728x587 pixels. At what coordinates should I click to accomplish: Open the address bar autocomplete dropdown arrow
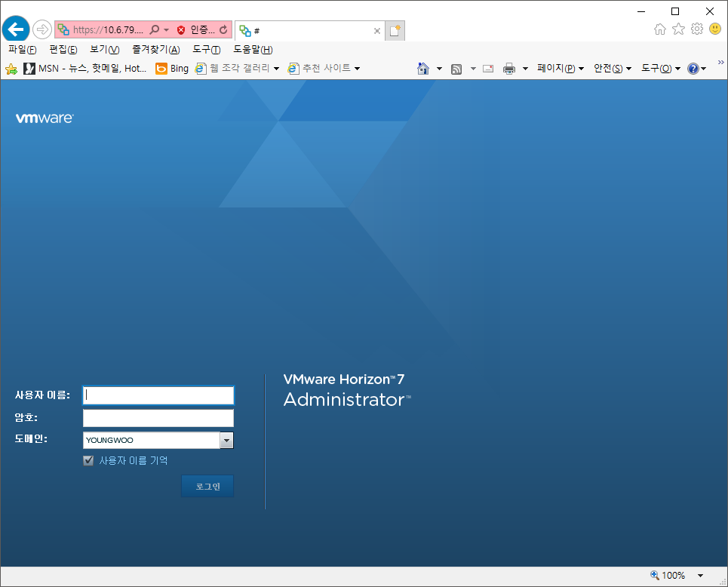click(166, 29)
